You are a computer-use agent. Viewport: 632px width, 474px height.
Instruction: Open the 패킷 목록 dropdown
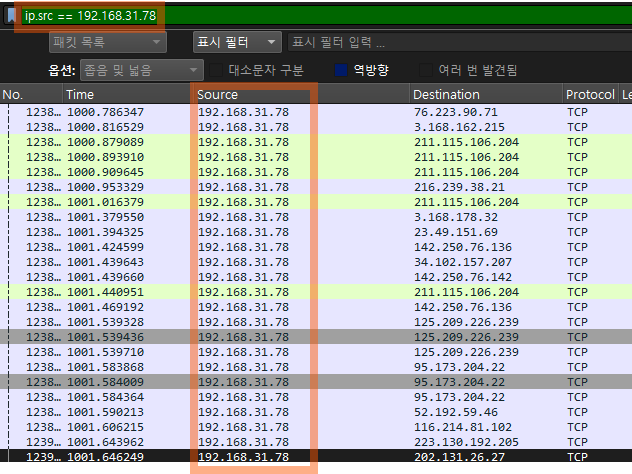click(x=108, y=42)
